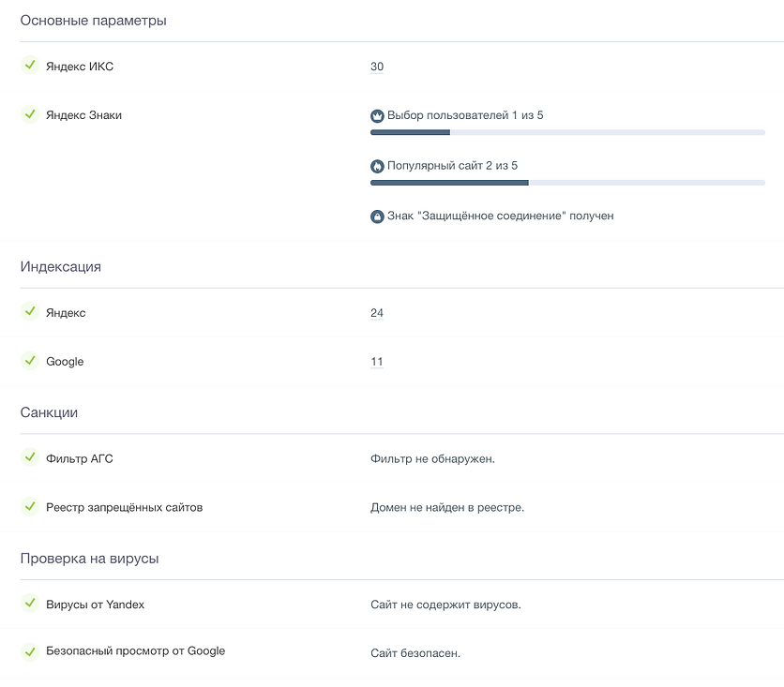
Task: Click the text Сайт не содержит вирусов.
Action: click(x=445, y=605)
